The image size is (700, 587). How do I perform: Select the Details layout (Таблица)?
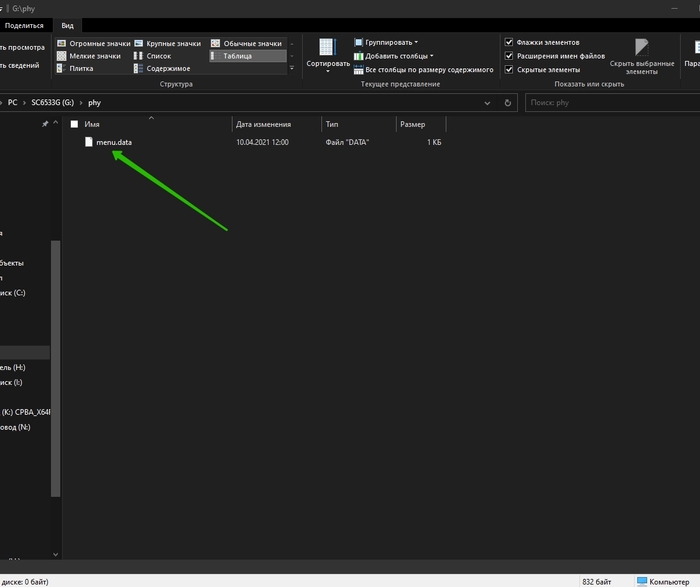click(x=248, y=56)
